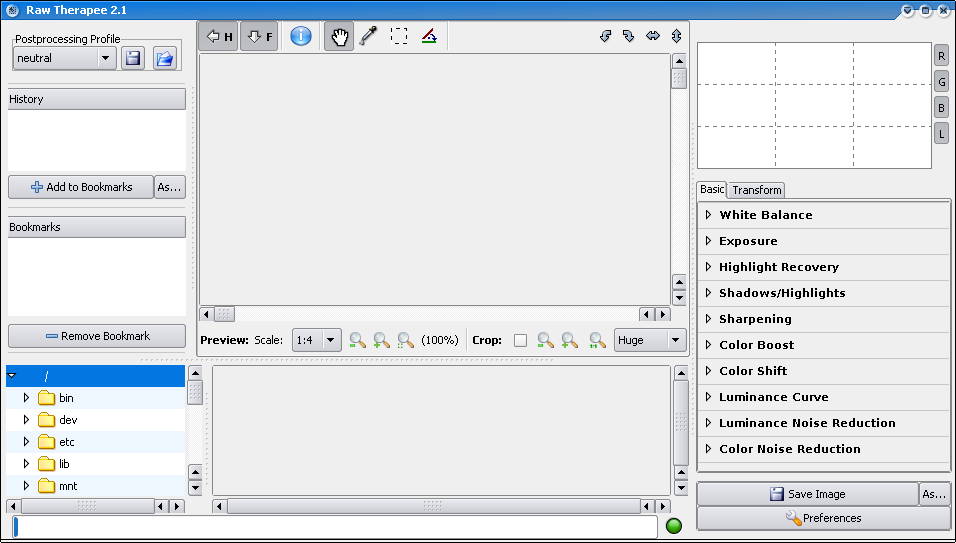The width and height of the screenshot is (956, 543).
Task: Click the up arrow of the preview vertical scrollbar
Action: click(x=679, y=61)
